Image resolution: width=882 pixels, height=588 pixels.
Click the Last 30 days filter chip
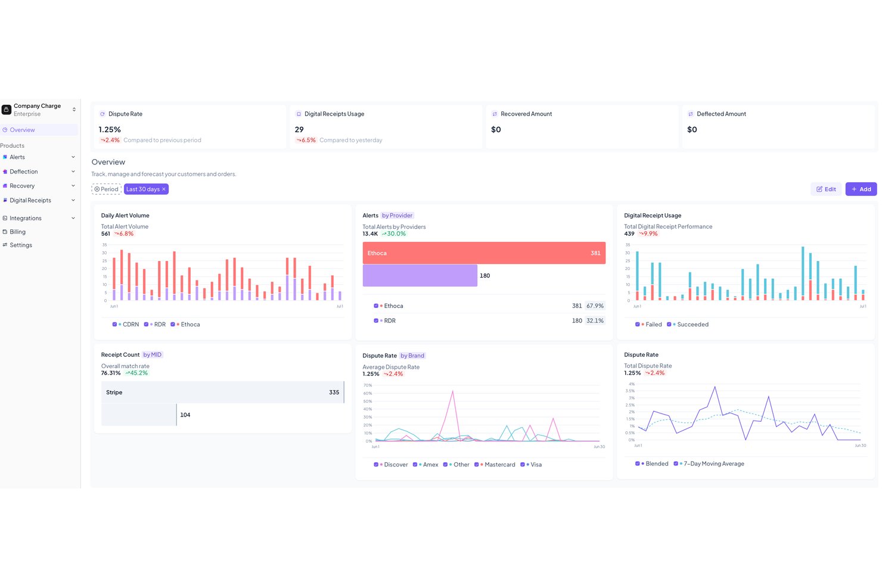coord(146,189)
